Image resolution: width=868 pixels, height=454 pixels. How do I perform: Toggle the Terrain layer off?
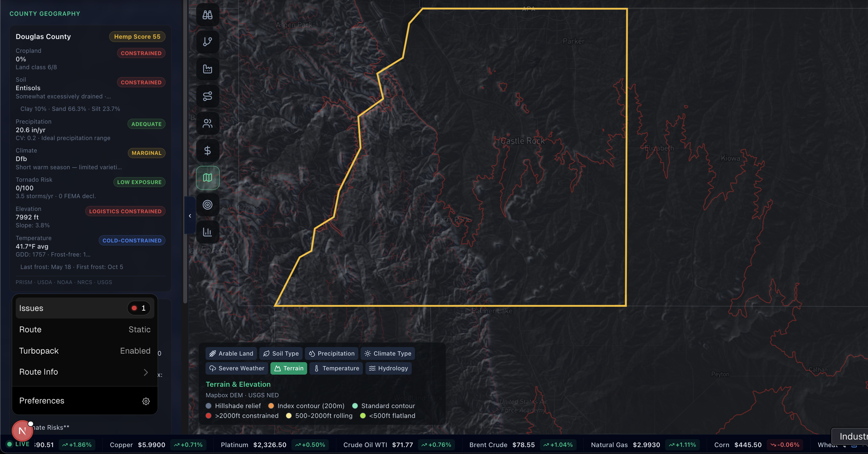(289, 368)
